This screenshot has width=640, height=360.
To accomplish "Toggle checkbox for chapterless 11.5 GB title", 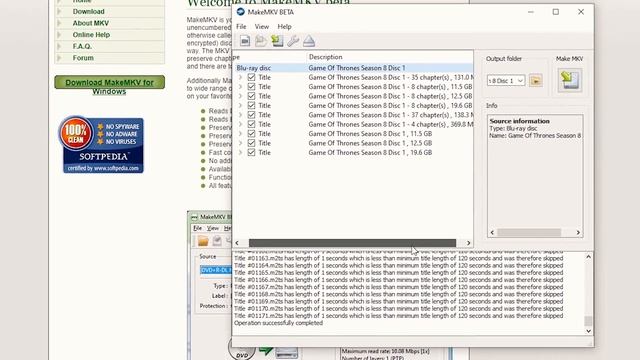I will point(251,133).
